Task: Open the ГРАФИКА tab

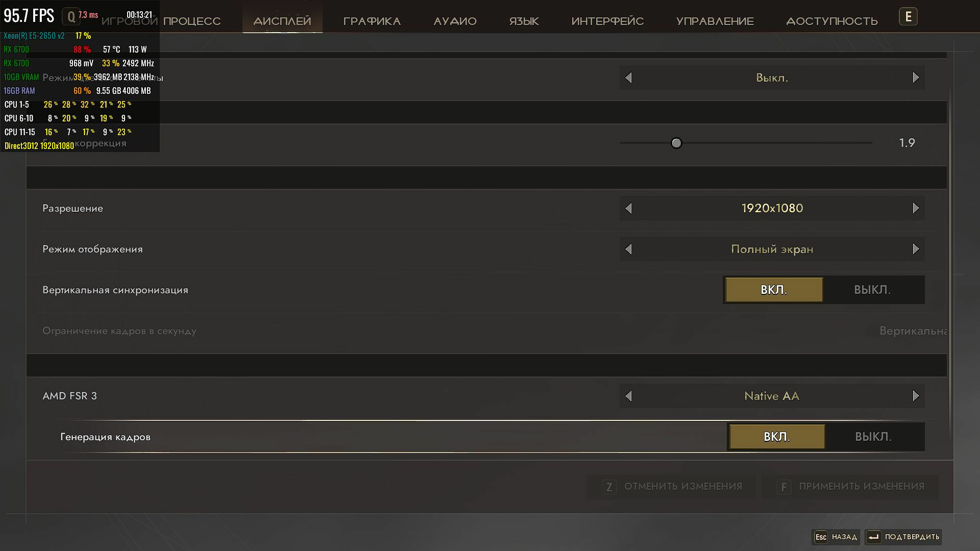Action: (372, 21)
